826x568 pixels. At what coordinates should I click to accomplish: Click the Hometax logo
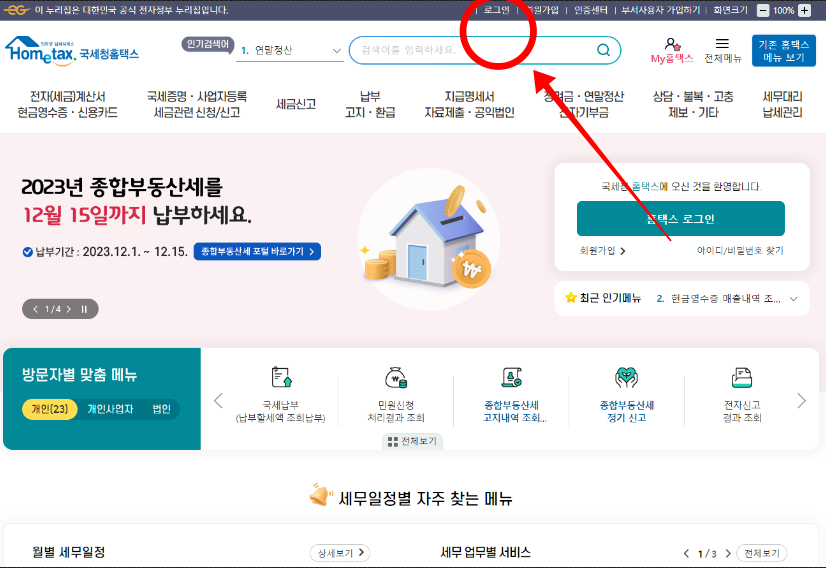point(72,51)
